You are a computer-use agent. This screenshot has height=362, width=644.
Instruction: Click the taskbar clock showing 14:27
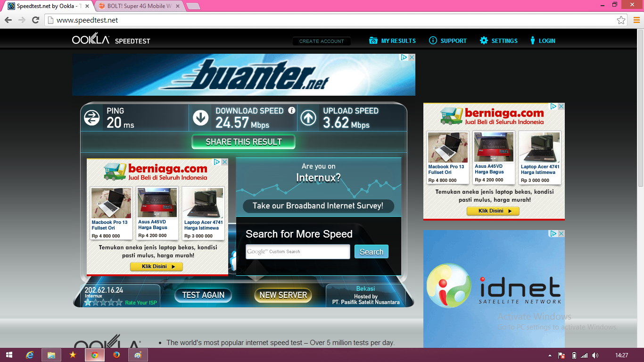(x=622, y=355)
